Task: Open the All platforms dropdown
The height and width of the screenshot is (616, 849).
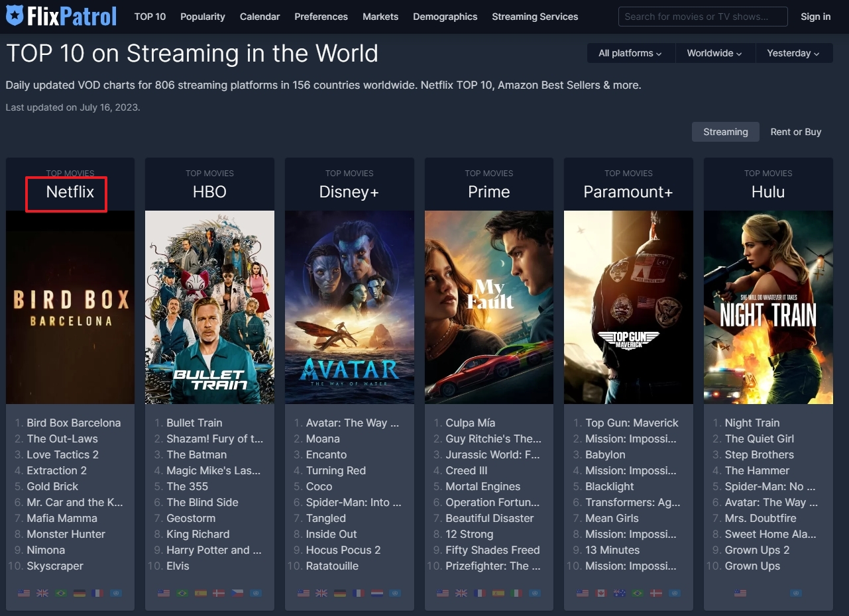Action: click(x=630, y=53)
